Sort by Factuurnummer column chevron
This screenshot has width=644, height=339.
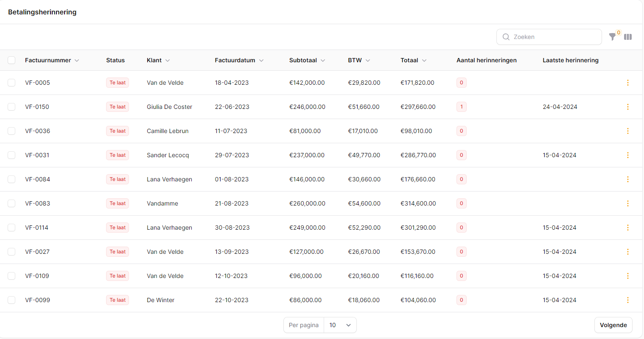(77, 61)
